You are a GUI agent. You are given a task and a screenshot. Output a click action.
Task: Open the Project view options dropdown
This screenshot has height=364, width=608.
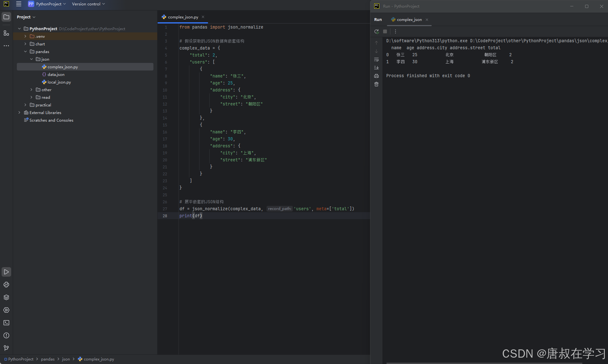26,17
